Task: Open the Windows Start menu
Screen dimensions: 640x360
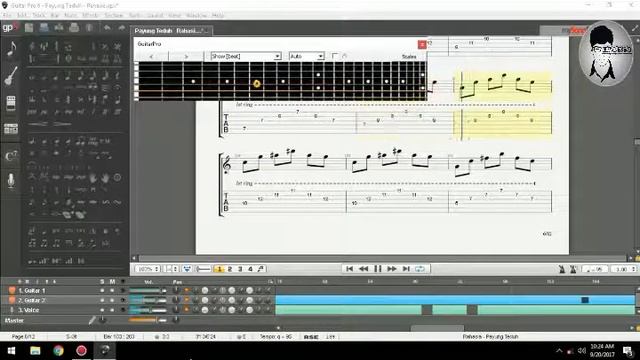Action: pyautogui.click(x=11, y=351)
